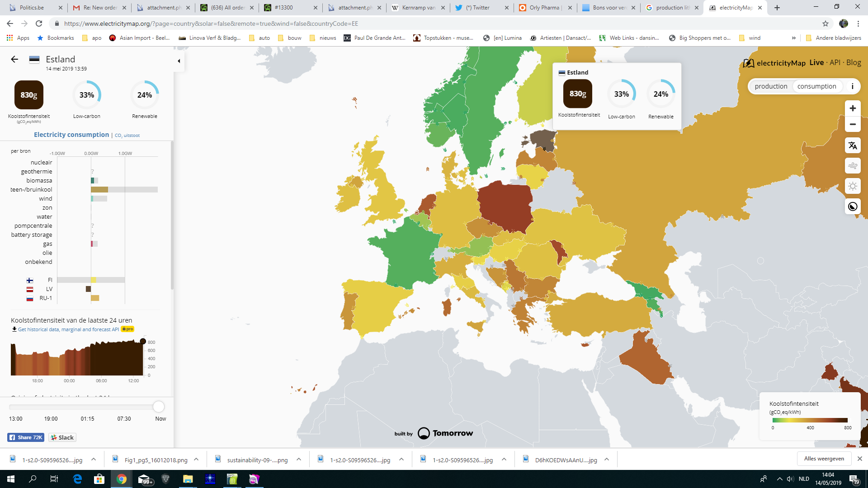Open File Explorer from the taskbar
Viewport: 868px width, 488px height.
coord(188,479)
